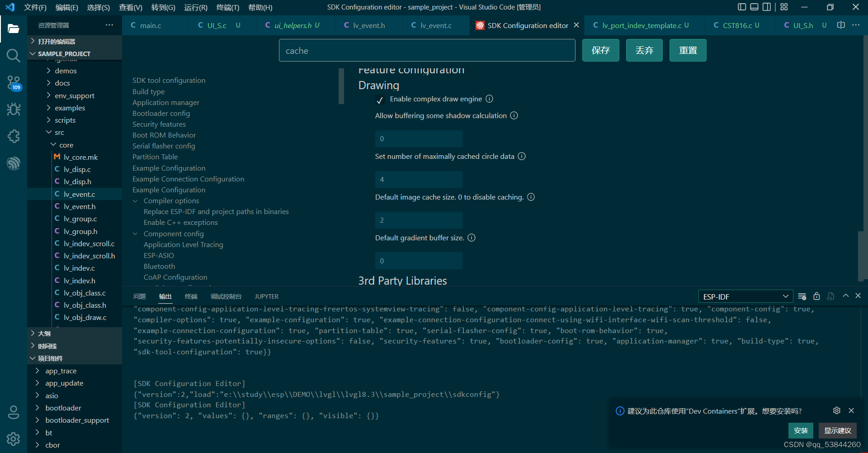Open Manage gear in activity bar
This screenshot has width=868, height=453.
click(14, 439)
